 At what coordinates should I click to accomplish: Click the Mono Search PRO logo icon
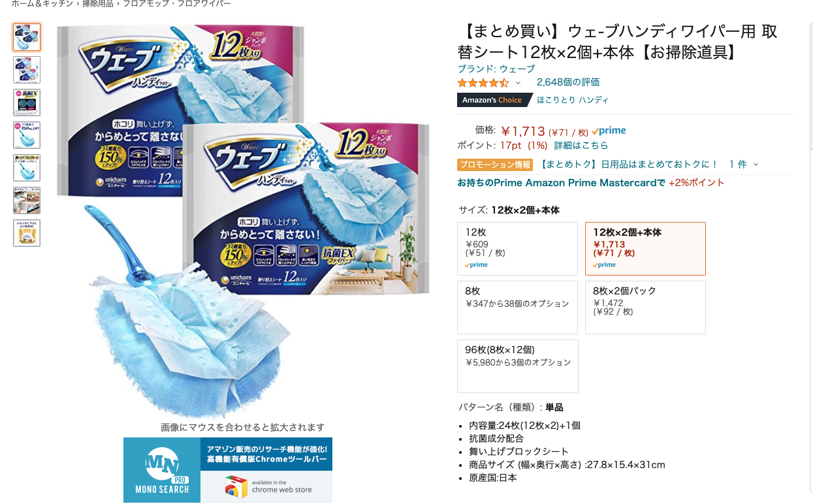pyautogui.click(x=161, y=470)
